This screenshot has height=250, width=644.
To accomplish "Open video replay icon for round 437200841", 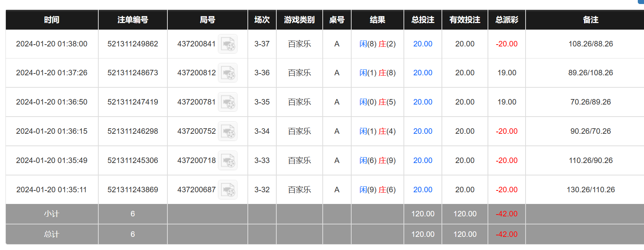I will coord(228,44).
